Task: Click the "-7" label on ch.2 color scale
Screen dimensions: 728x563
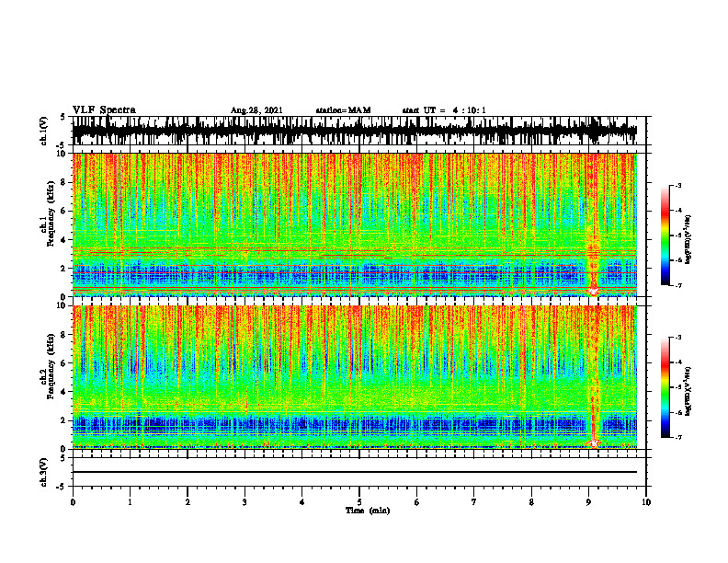Action: coord(677,437)
